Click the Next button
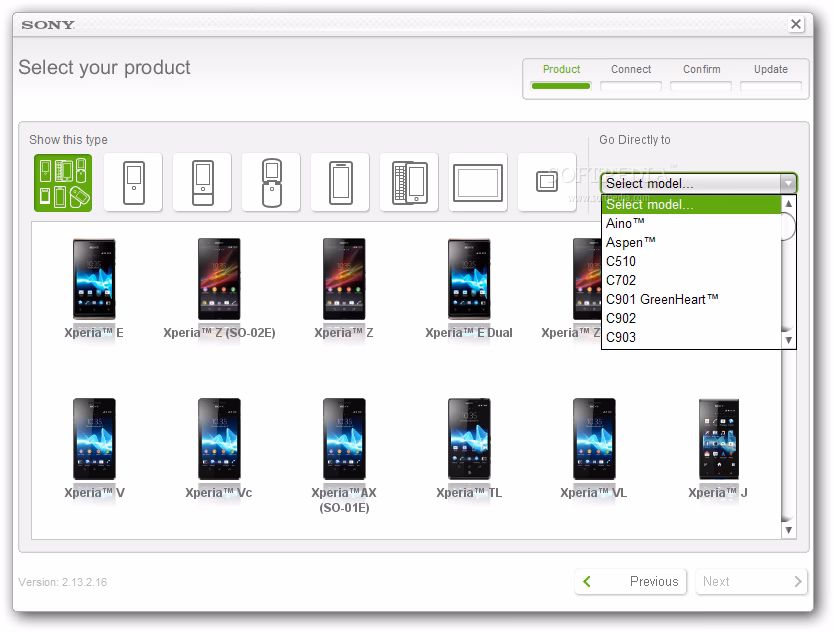 tap(751, 581)
